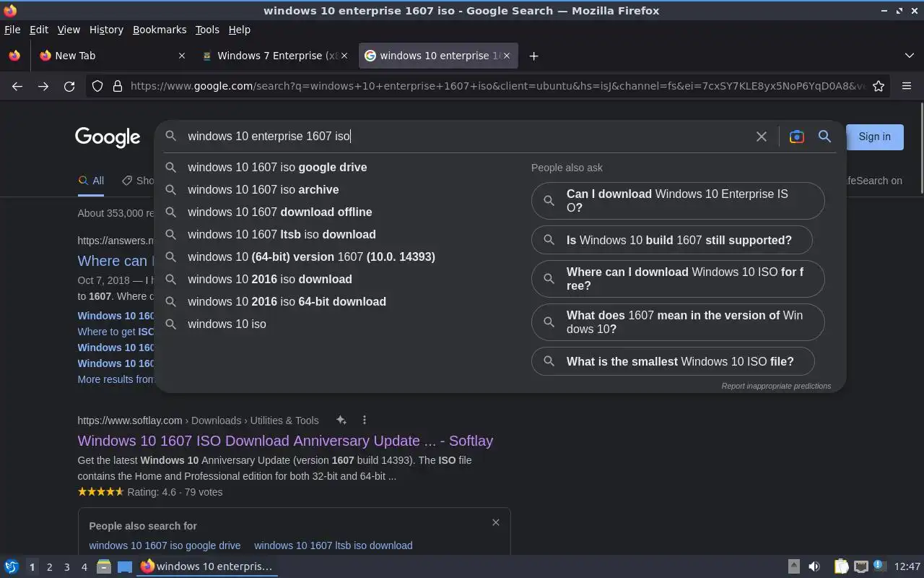Open the tracking protection shield icon
Image resolution: width=924 pixels, height=578 pixels.
click(97, 86)
